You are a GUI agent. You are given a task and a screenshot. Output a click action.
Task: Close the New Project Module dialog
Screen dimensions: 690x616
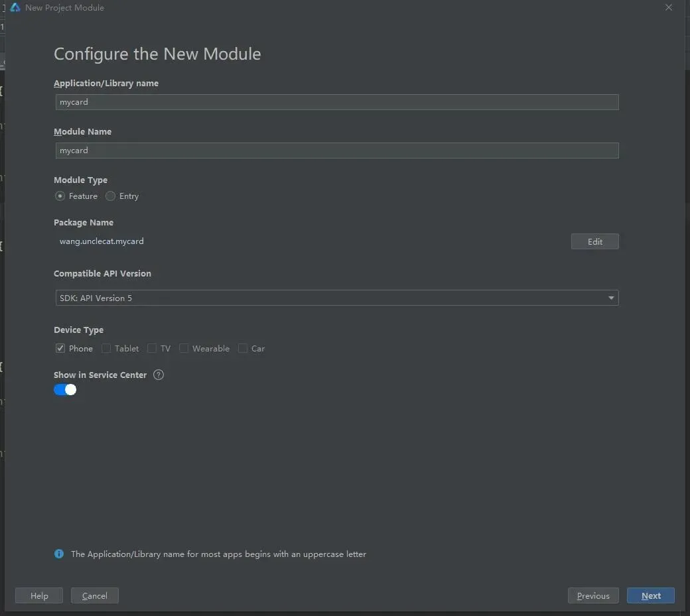[669, 7]
